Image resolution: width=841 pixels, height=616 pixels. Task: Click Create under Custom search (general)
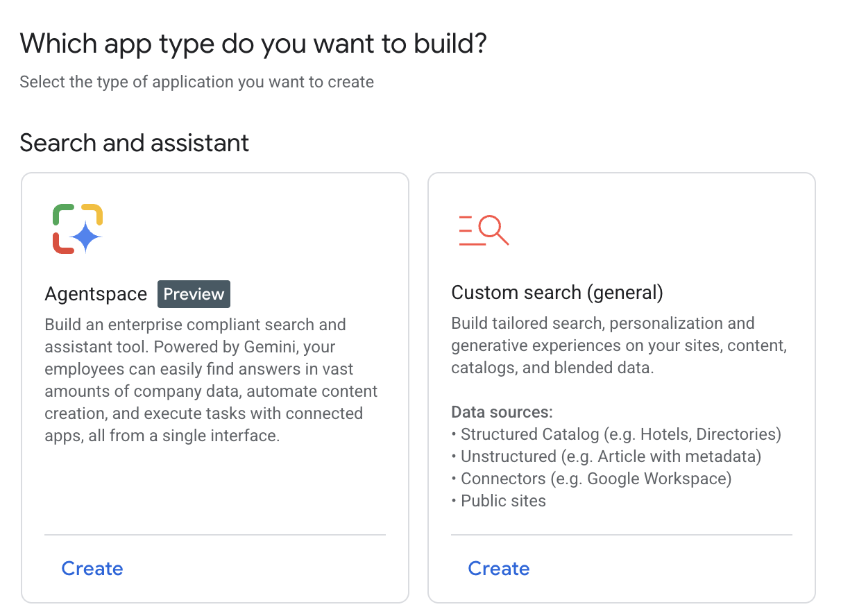499,568
